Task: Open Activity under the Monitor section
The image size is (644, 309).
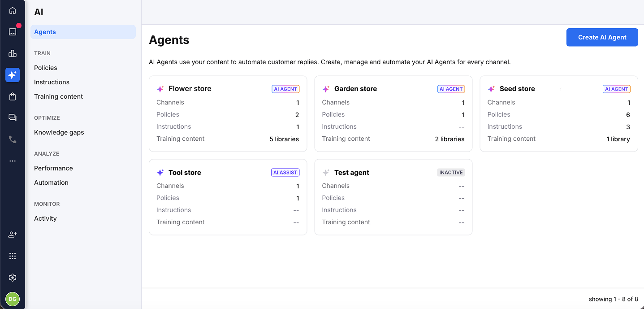Action: click(45, 218)
